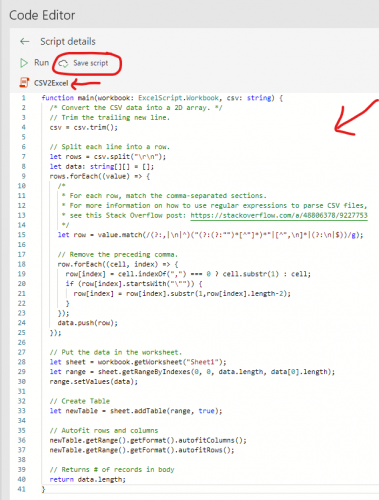Click the startsWith if-statement line
The height and width of the screenshot is (500, 379).
pos(134,284)
